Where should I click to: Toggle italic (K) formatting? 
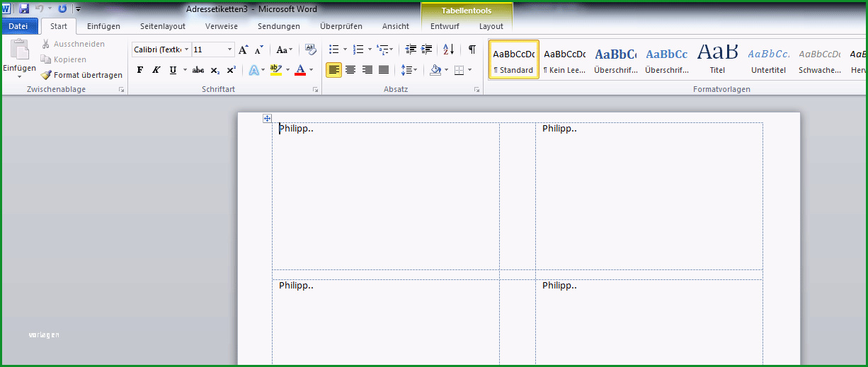pos(156,70)
